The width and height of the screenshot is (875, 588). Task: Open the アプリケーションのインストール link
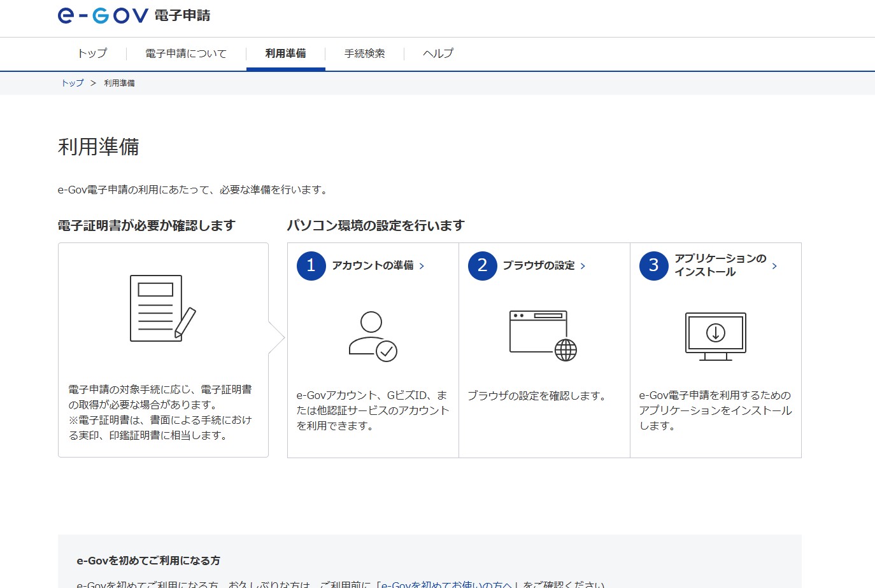tap(720, 265)
